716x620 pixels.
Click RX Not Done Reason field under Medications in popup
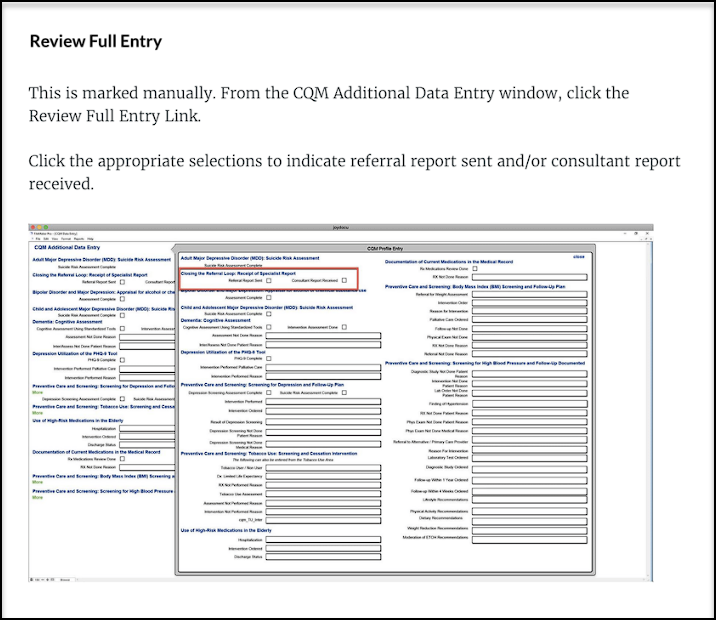point(530,277)
